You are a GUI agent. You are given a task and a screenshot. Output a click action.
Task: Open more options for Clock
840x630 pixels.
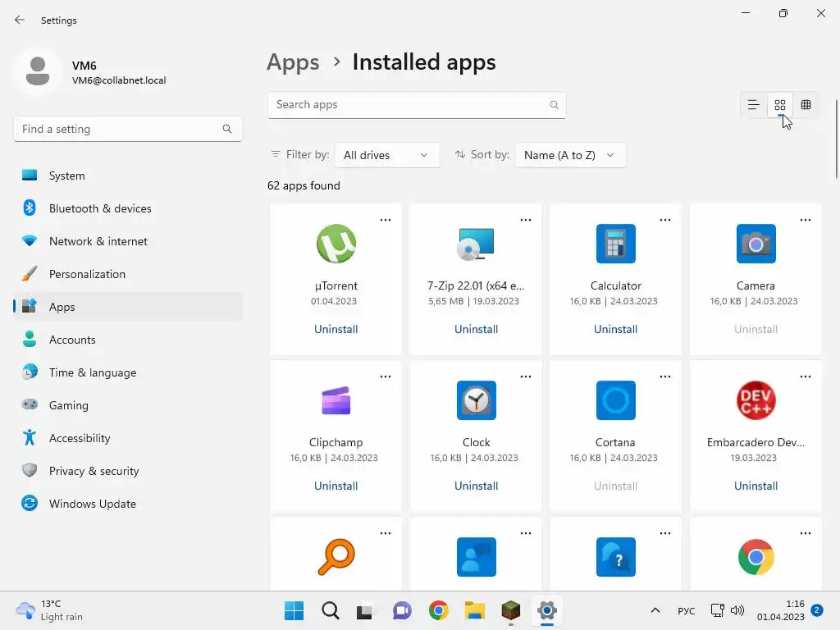(526, 377)
